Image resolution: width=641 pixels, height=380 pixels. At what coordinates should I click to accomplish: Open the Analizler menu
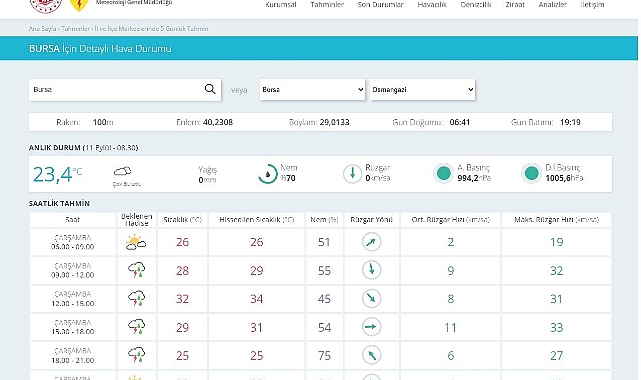pos(553,4)
